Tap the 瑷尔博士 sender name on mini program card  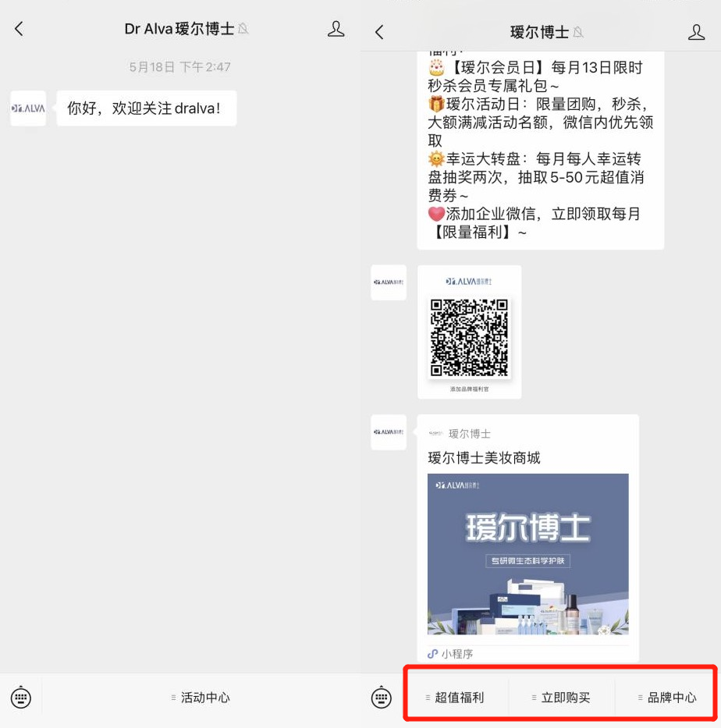(470, 434)
